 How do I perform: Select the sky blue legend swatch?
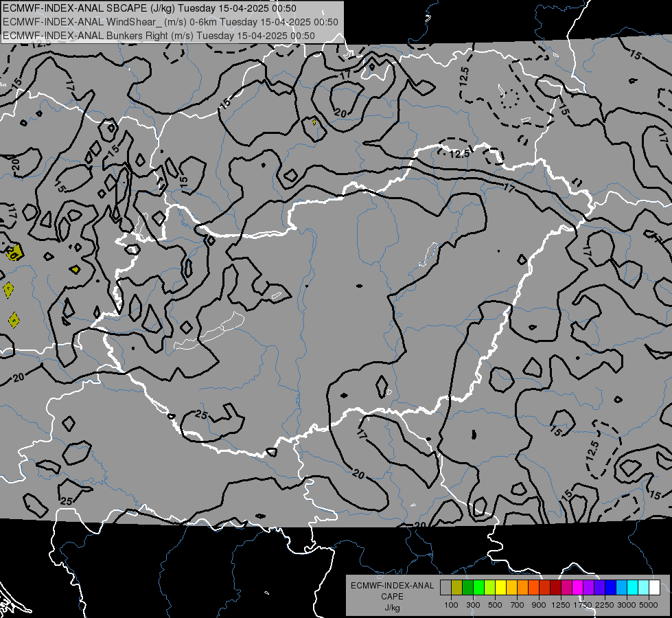click(621, 587)
